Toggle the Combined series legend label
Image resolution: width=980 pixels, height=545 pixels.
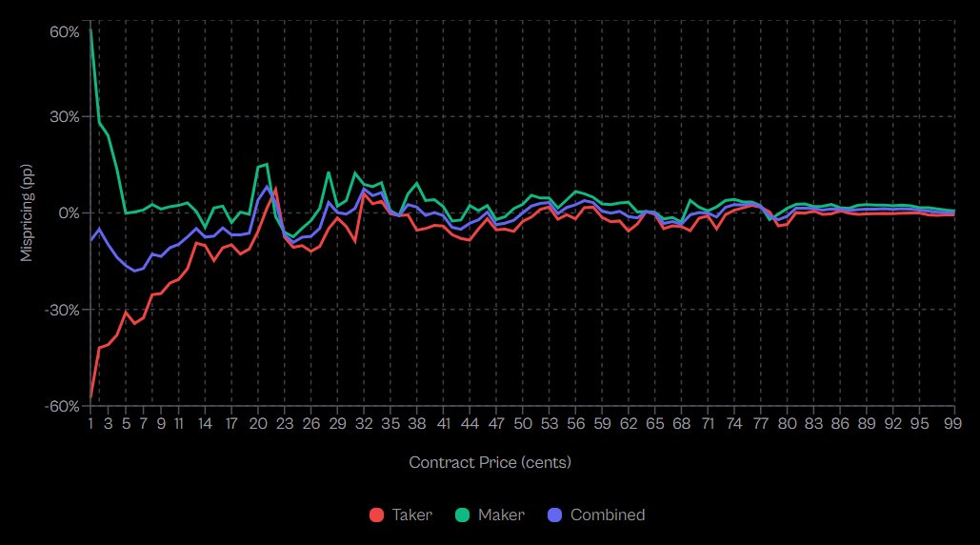click(x=607, y=515)
